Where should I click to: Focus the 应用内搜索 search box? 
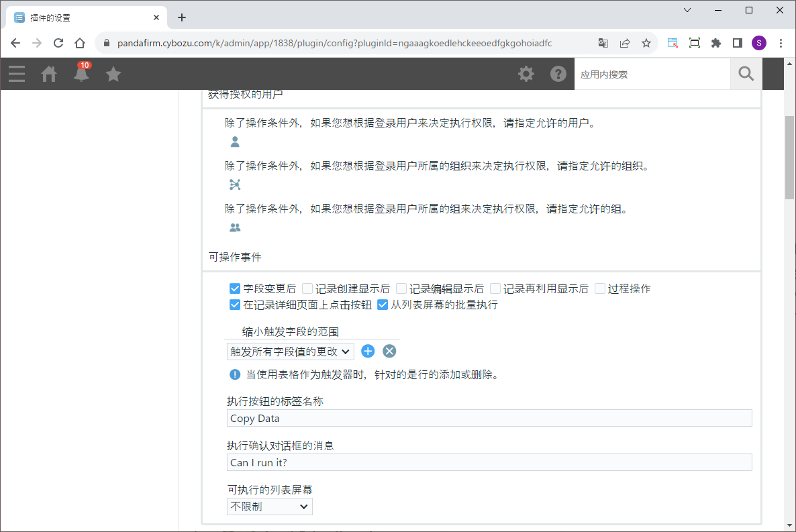point(652,74)
